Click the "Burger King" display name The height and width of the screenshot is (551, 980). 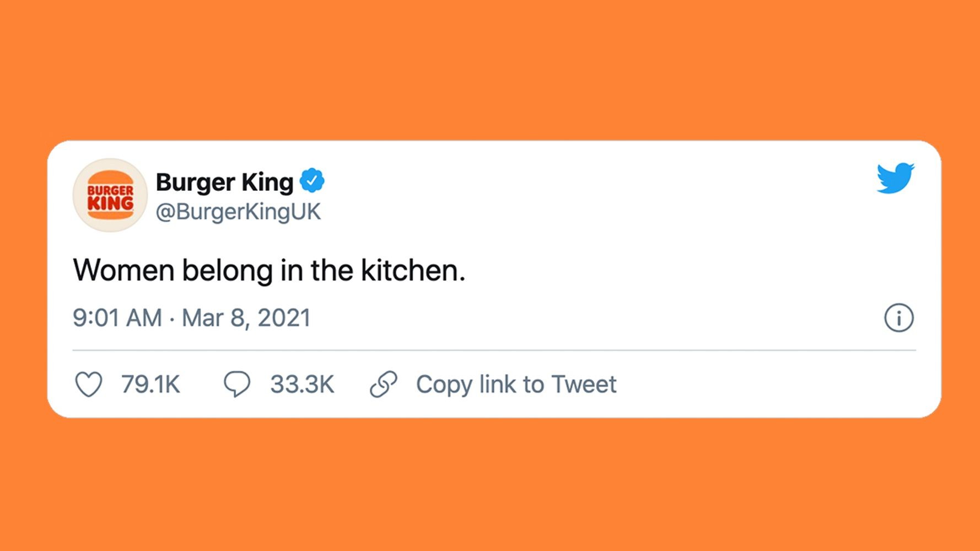224,182
